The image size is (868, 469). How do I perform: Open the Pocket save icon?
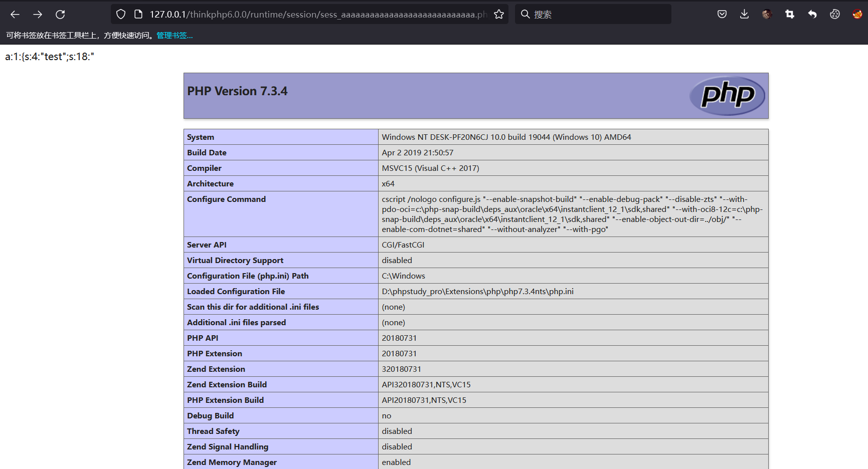point(722,15)
